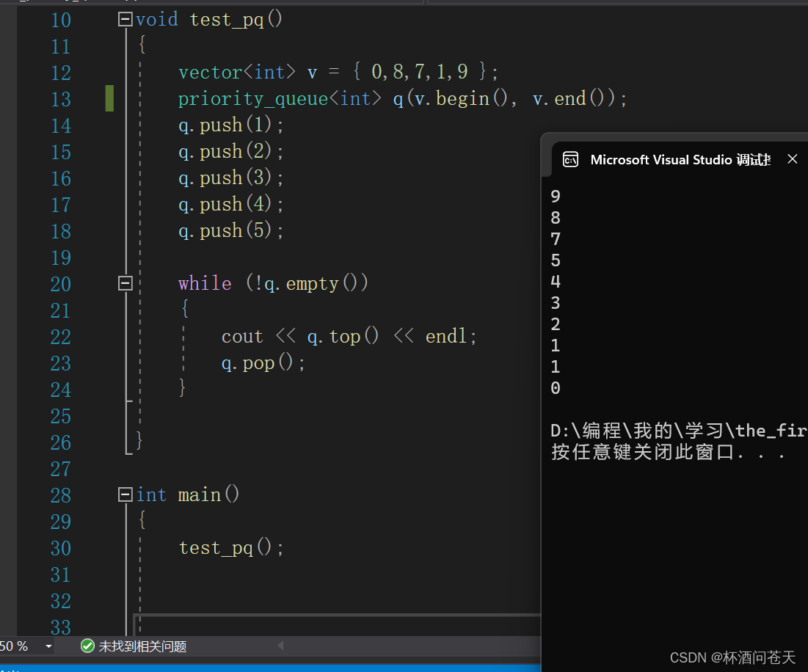Screen dimensions: 808x672
Task: Click the green change bar beside line 13
Action: 109,98
